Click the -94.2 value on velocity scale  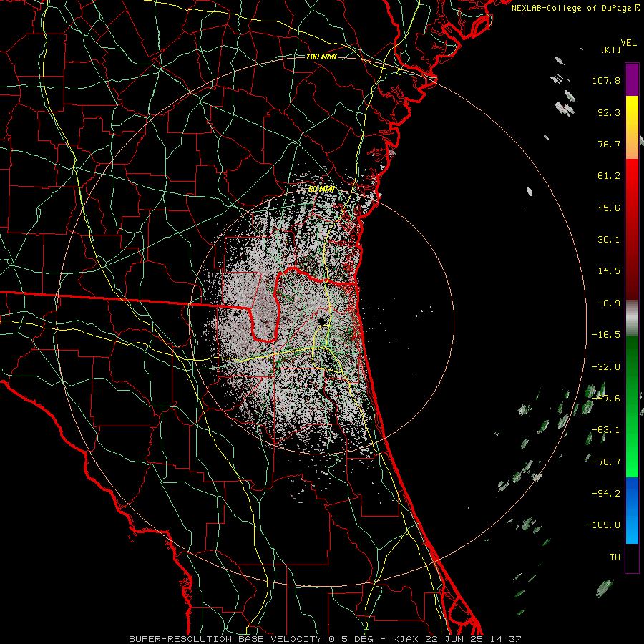[606, 494]
